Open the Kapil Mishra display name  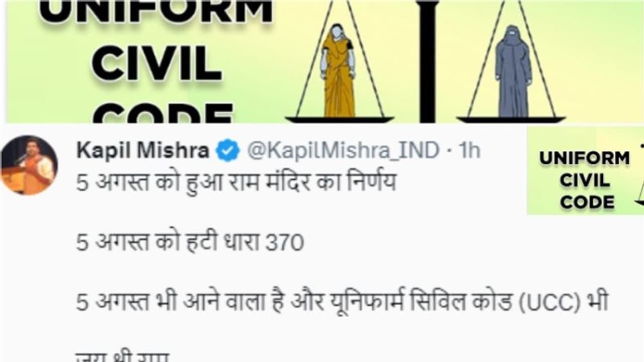point(143,151)
